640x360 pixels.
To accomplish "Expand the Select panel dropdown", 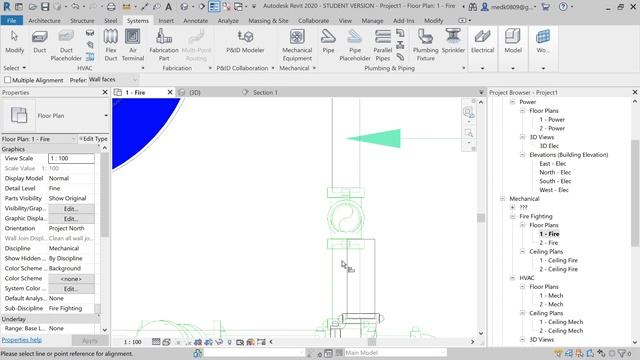I will [x=15, y=68].
